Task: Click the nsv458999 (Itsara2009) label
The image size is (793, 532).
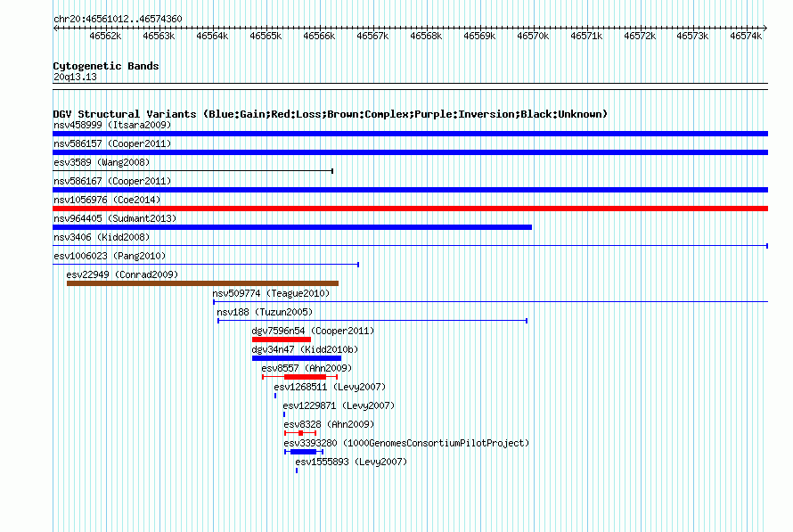Action: (112, 125)
